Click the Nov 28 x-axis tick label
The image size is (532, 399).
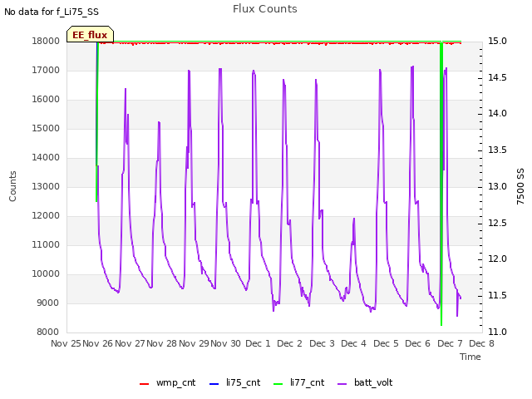click(162, 343)
